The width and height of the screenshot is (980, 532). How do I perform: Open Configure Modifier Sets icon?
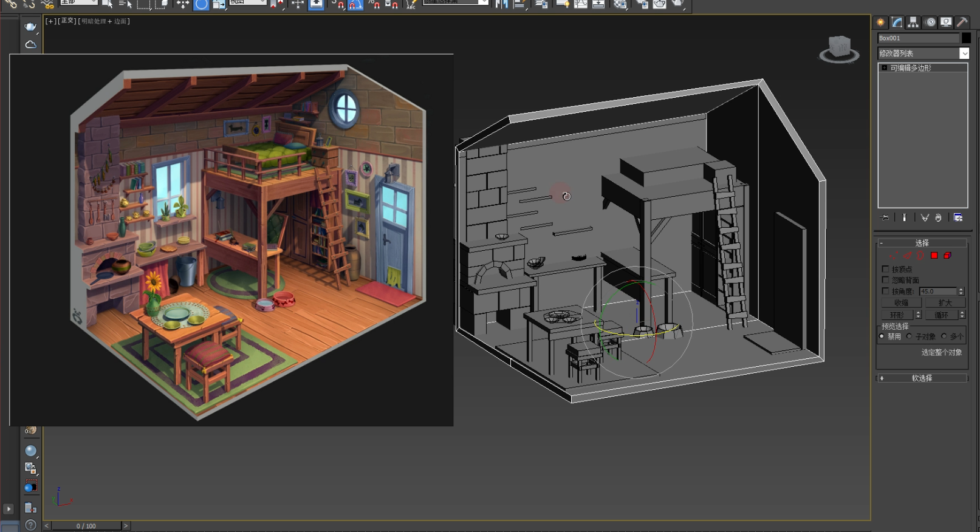click(958, 217)
